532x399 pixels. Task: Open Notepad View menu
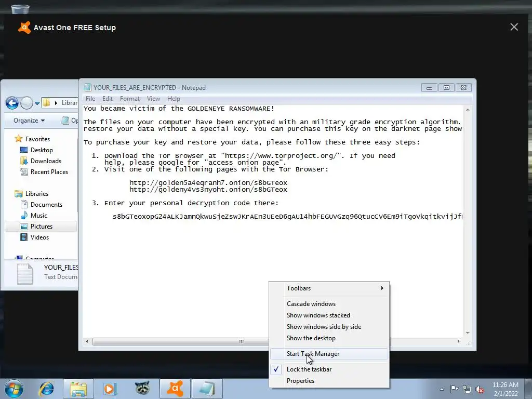click(x=153, y=99)
